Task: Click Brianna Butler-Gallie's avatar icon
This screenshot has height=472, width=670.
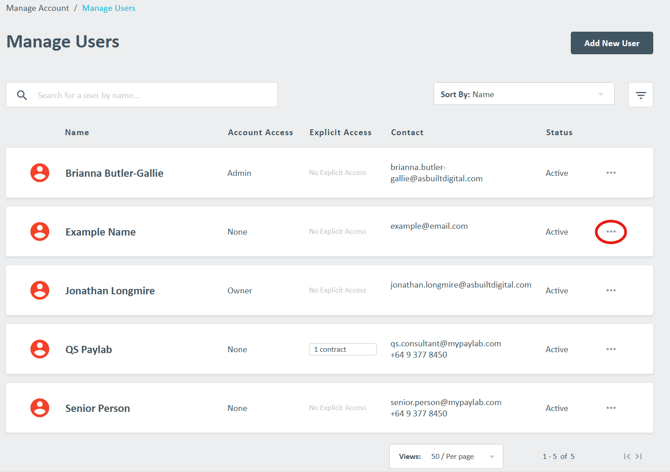Action: [x=40, y=173]
